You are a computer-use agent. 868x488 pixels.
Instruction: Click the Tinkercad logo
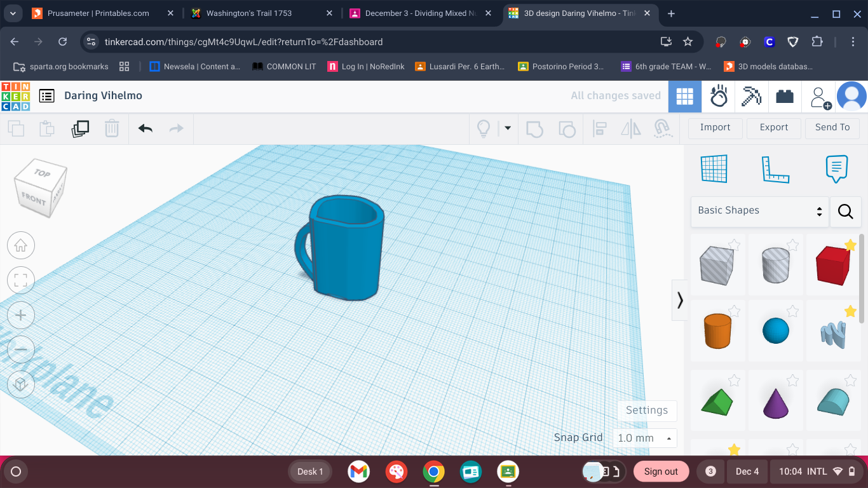point(16,97)
